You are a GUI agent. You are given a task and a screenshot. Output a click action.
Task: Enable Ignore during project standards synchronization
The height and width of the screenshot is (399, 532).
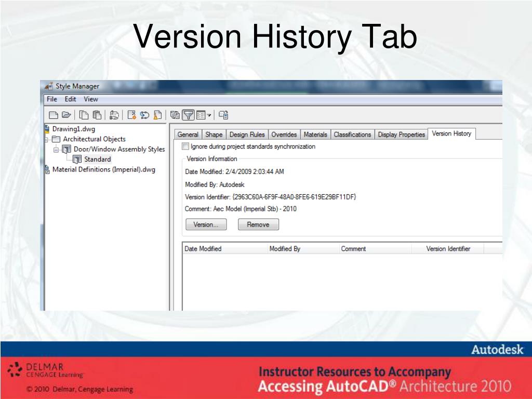click(x=185, y=146)
